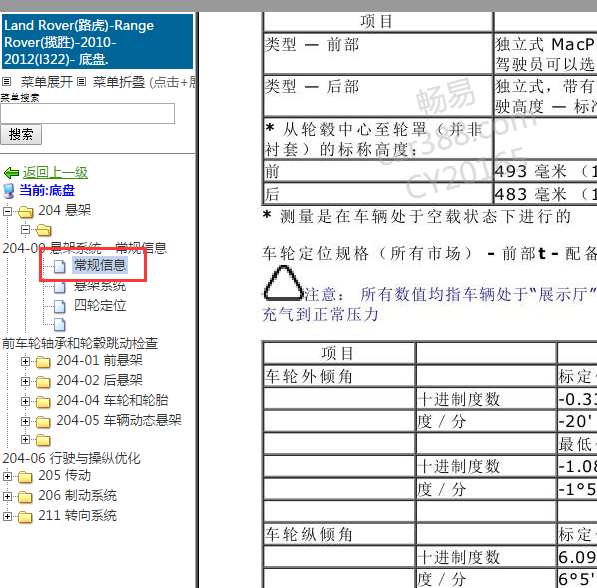Select 206 制动系统 tree item
The width and height of the screenshot is (597, 588).
coord(77,495)
